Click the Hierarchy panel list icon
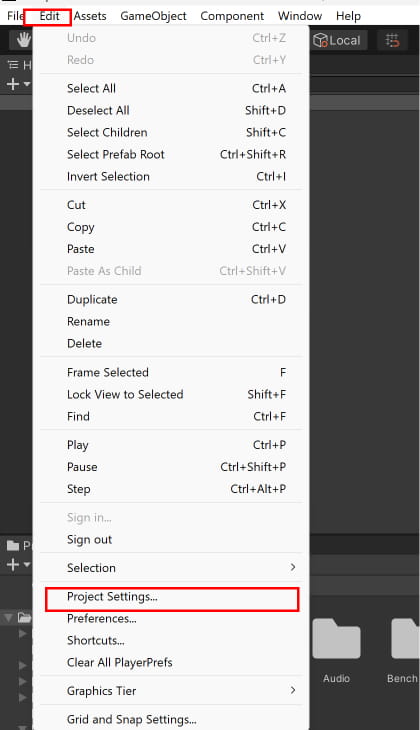The height and width of the screenshot is (730, 420). point(13,65)
